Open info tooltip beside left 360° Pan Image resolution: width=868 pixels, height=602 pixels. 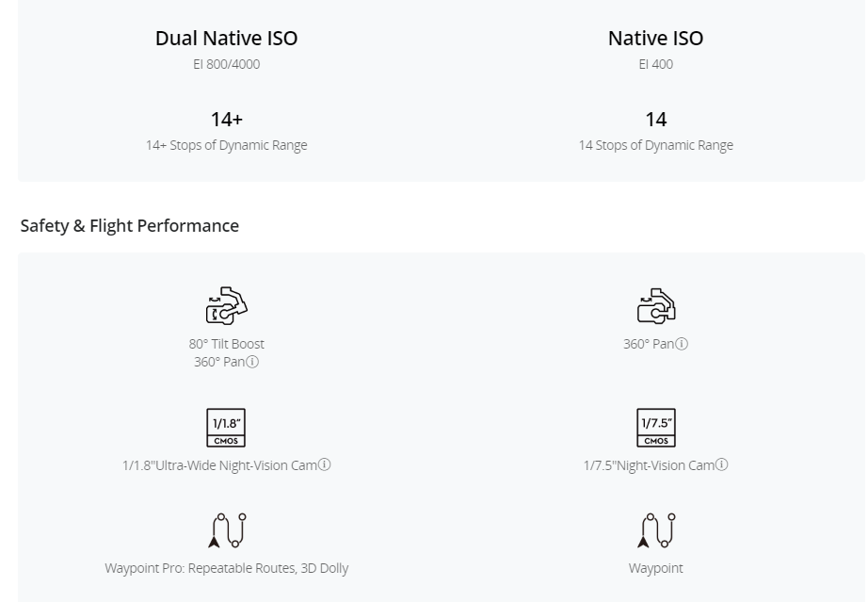(x=252, y=362)
